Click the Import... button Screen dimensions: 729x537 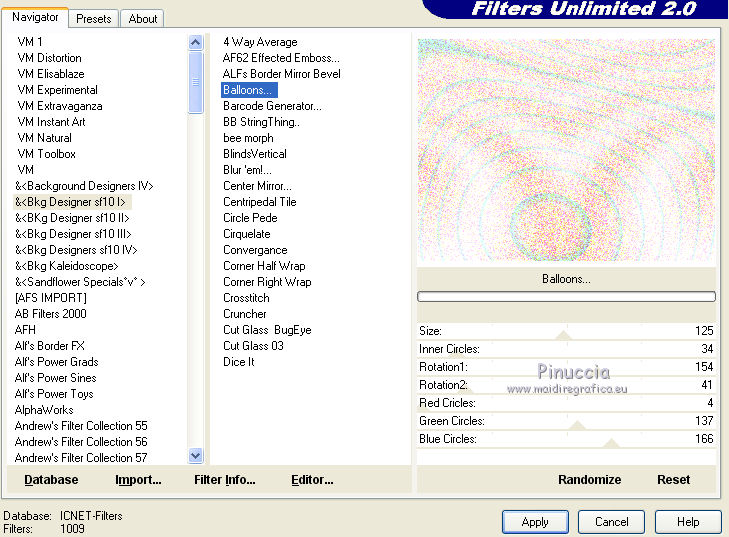(x=138, y=479)
